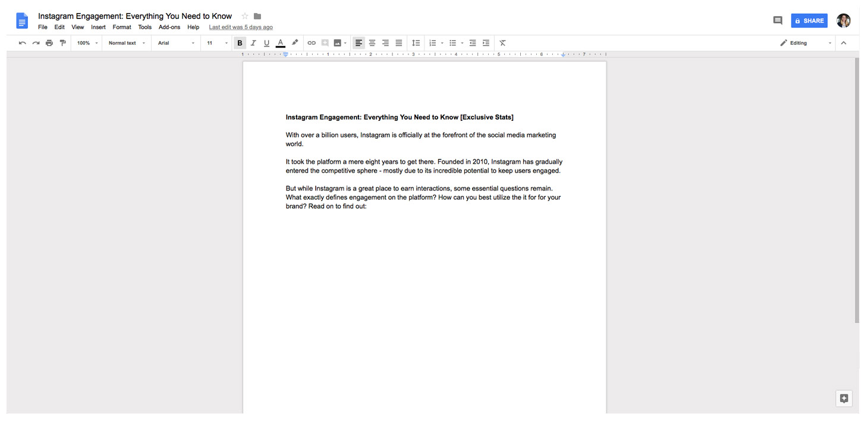Open the Editing mode dropdown
The image size is (868, 423).
[x=806, y=43]
